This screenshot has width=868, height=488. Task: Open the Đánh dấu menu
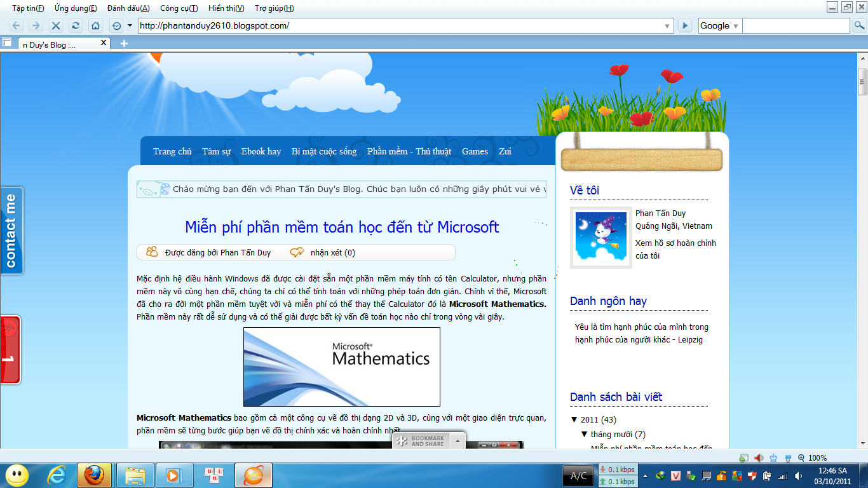[128, 8]
